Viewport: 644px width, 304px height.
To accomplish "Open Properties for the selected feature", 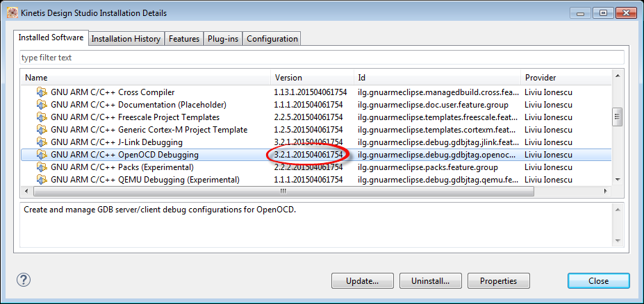I will pos(499,281).
